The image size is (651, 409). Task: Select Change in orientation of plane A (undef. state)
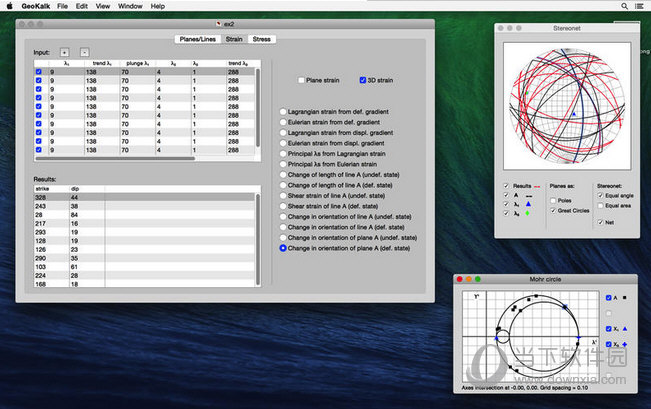(283, 238)
